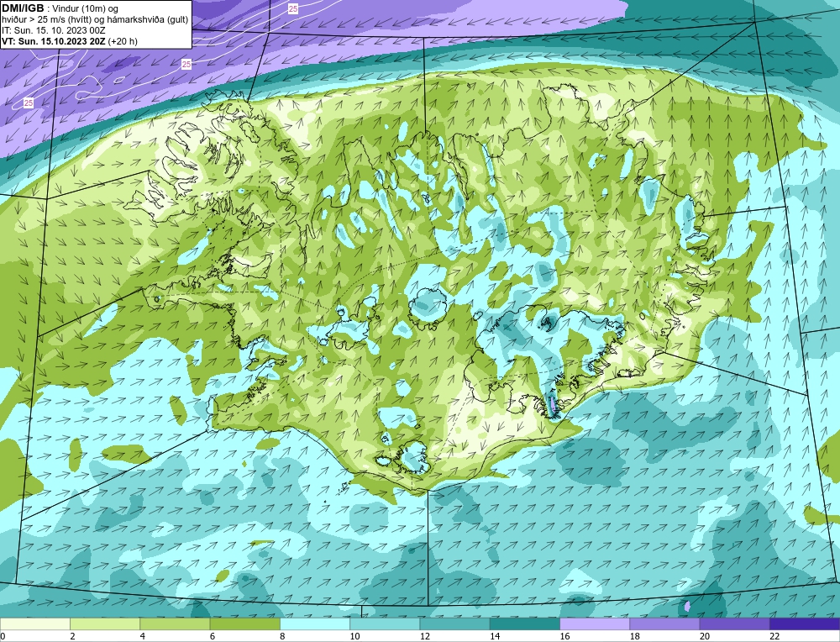Image resolution: width=840 pixels, height=642 pixels.
Task: Choose the medium green 4–6 m/s legend swatch
Action: pyautogui.click(x=176, y=624)
